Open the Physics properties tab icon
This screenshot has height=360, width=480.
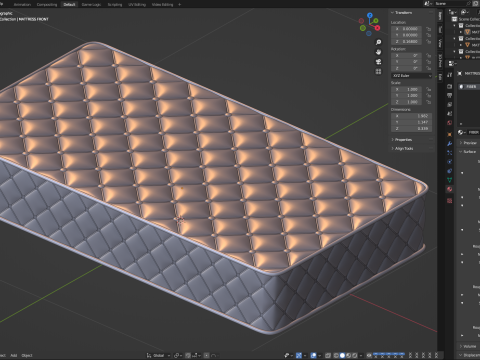[x=450, y=162]
